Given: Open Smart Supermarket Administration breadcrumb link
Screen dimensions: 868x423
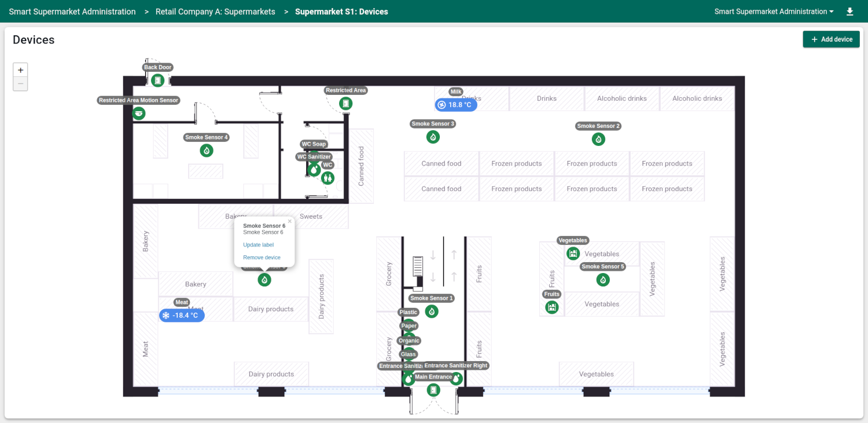Looking at the screenshot, I should click(x=72, y=12).
